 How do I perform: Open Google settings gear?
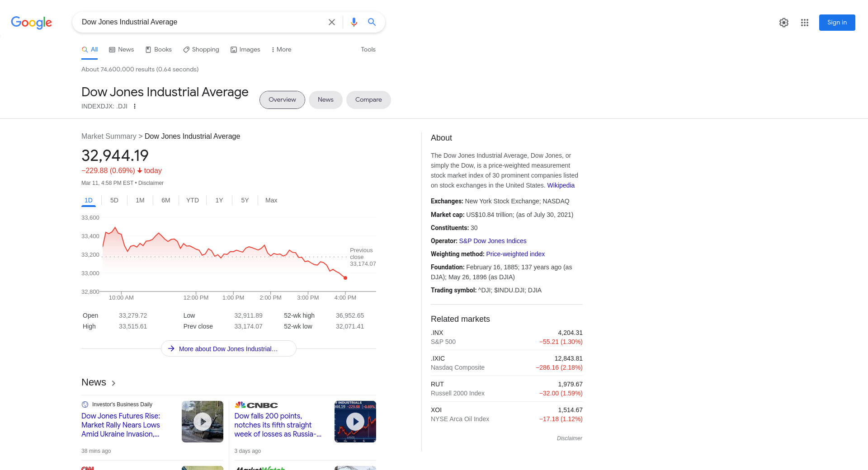[x=783, y=23]
